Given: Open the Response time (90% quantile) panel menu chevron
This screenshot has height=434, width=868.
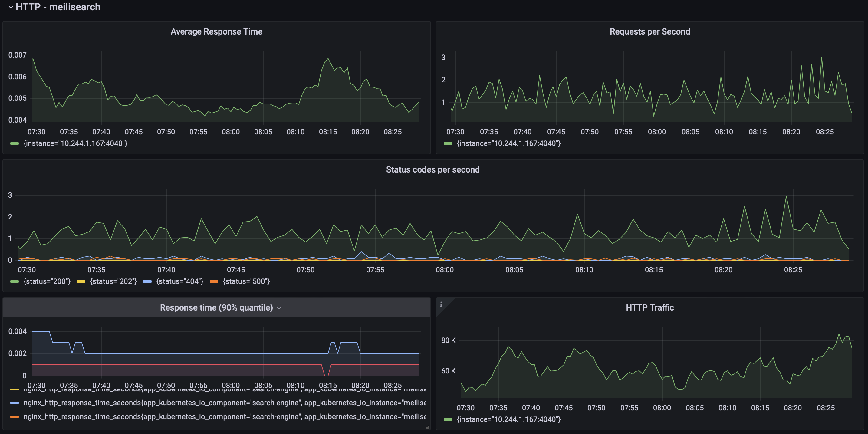Looking at the screenshot, I should pyautogui.click(x=279, y=307).
